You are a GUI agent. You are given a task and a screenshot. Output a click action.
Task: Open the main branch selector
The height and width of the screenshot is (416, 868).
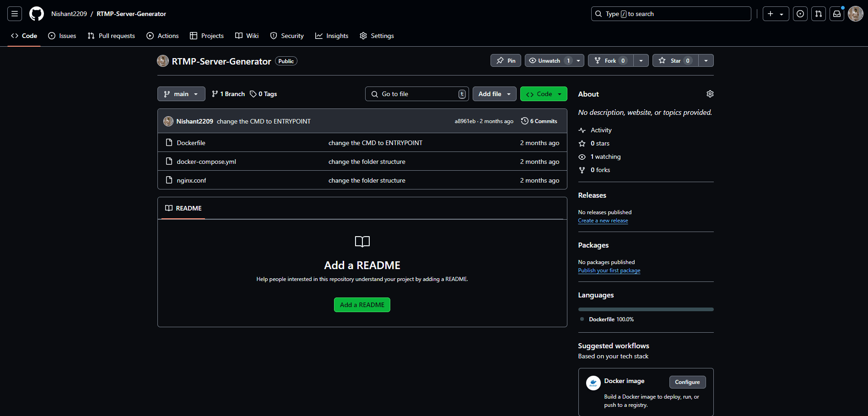(181, 94)
